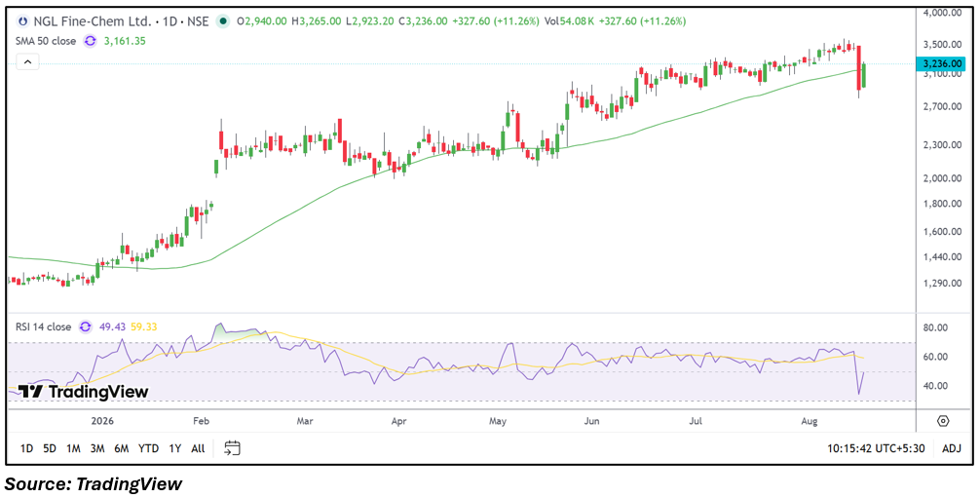980x498 pixels.
Task: Click the green market status dot icon
Action: (x=222, y=21)
